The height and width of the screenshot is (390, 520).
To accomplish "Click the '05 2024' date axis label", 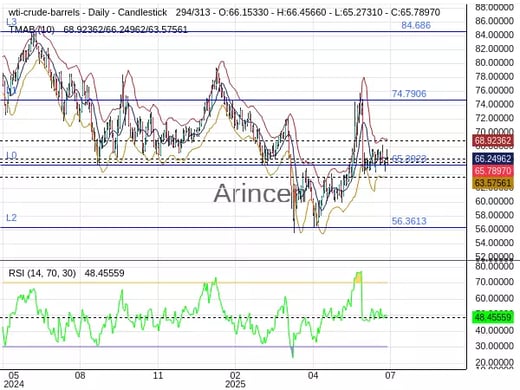I will pyautogui.click(x=13, y=380).
